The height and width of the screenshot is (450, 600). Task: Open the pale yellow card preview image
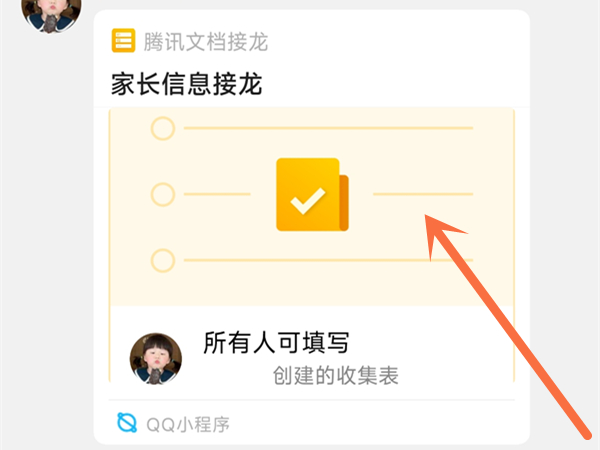point(312,207)
